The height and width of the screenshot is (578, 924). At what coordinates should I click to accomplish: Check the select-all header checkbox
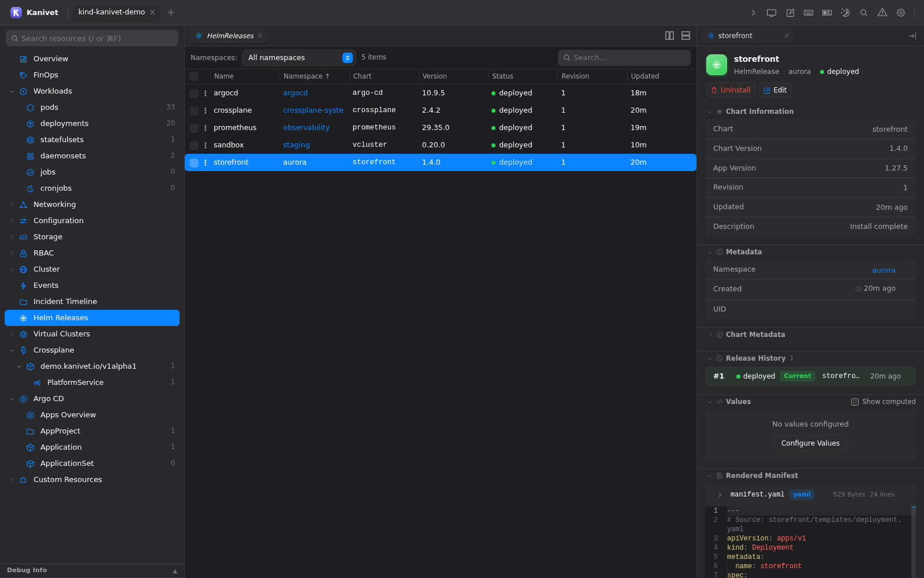click(194, 76)
